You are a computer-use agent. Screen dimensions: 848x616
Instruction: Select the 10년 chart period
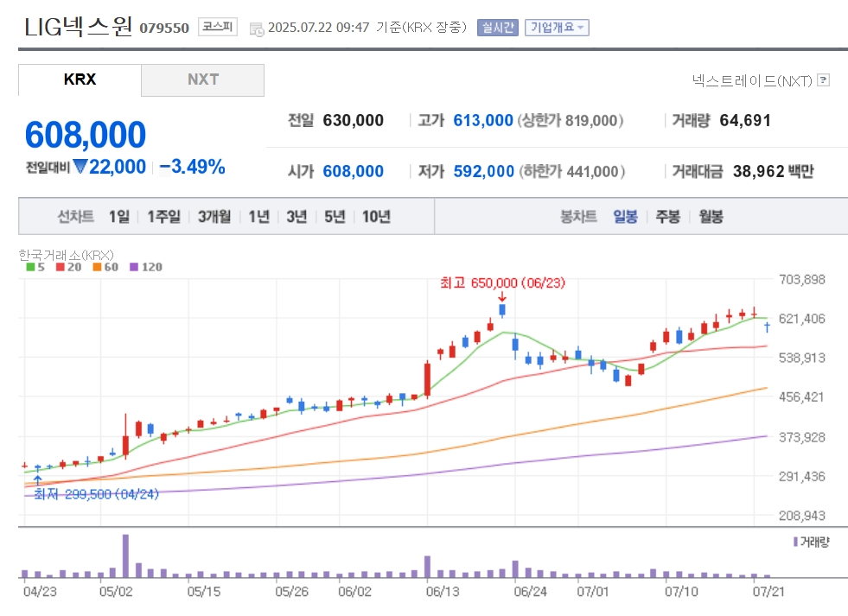(376, 217)
